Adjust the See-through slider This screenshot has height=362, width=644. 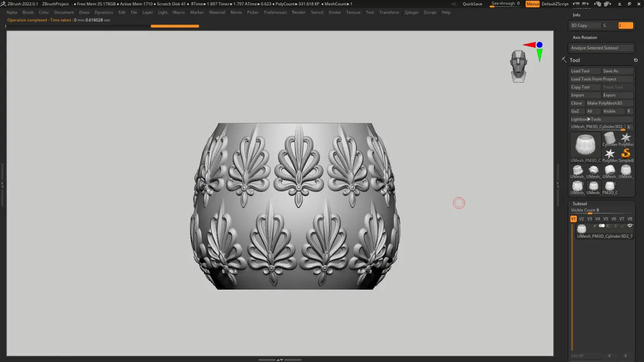click(506, 4)
